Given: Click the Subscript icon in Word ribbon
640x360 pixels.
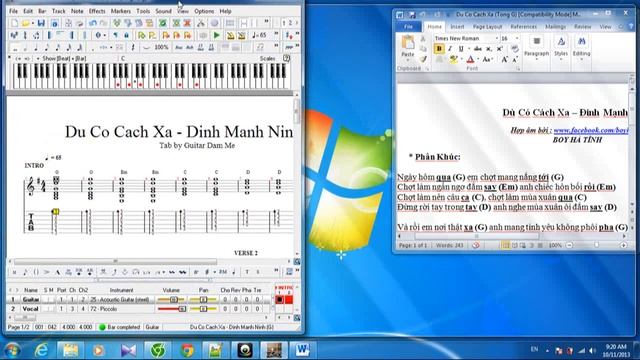Looking at the screenshot, I should [x=489, y=49].
